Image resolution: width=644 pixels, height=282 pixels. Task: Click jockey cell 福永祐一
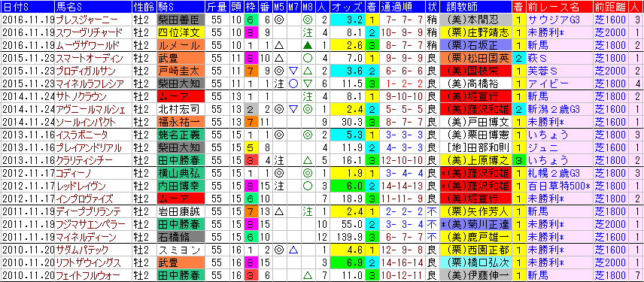pyautogui.click(x=181, y=123)
